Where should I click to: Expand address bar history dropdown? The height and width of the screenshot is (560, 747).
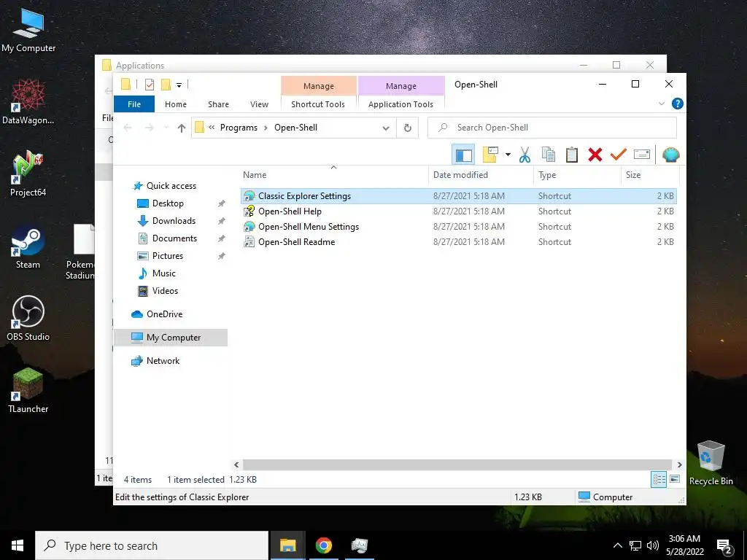(x=386, y=128)
